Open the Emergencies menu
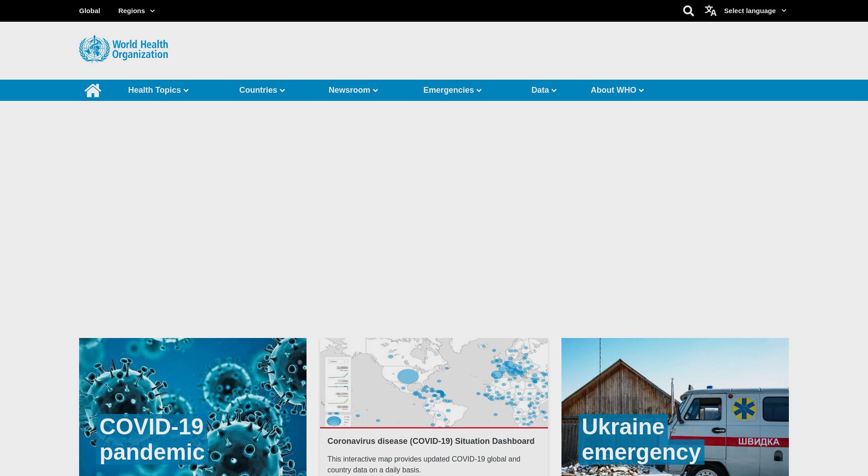868x476 pixels. (x=453, y=90)
